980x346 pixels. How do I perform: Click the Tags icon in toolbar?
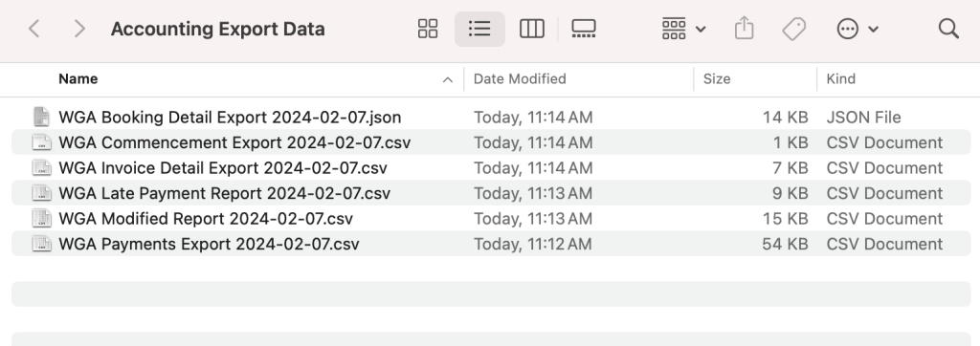click(x=793, y=29)
